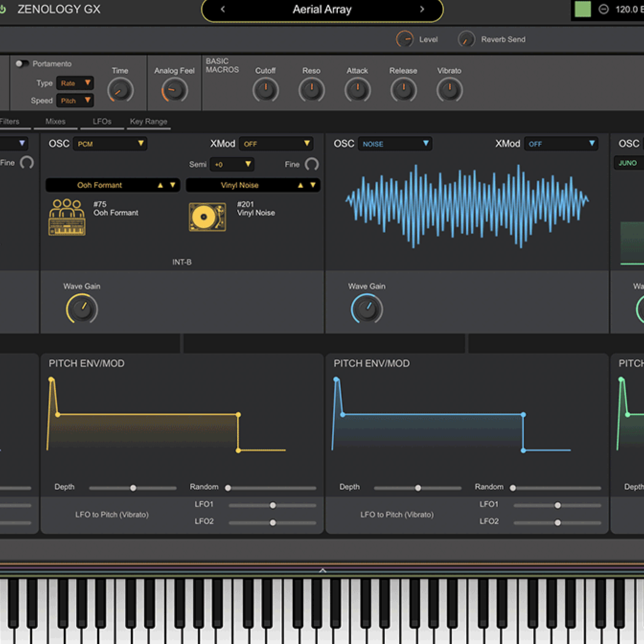Image resolution: width=644 pixels, height=644 pixels.
Task: Click the green indicator square near tempo
Action: tap(582, 9)
